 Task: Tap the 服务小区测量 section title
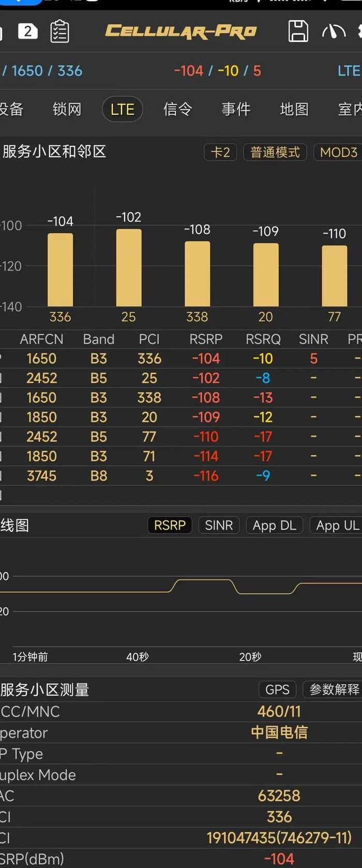click(x=44, y=690)
